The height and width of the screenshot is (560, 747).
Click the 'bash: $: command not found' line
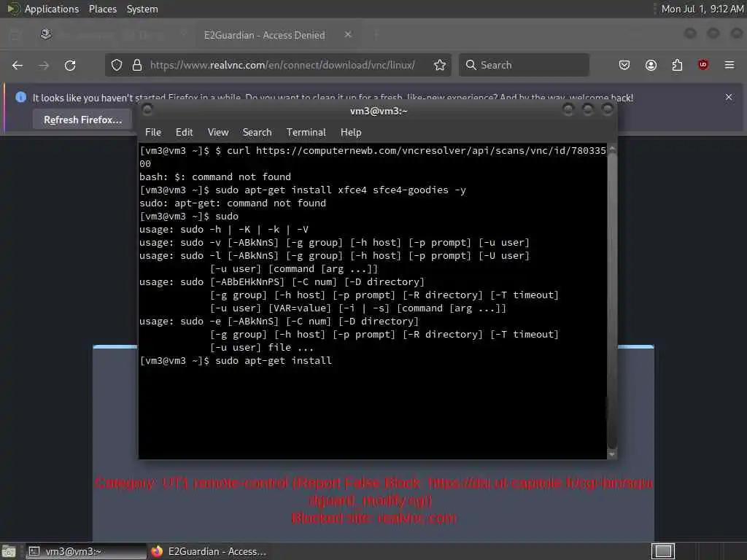coord(215,176)
